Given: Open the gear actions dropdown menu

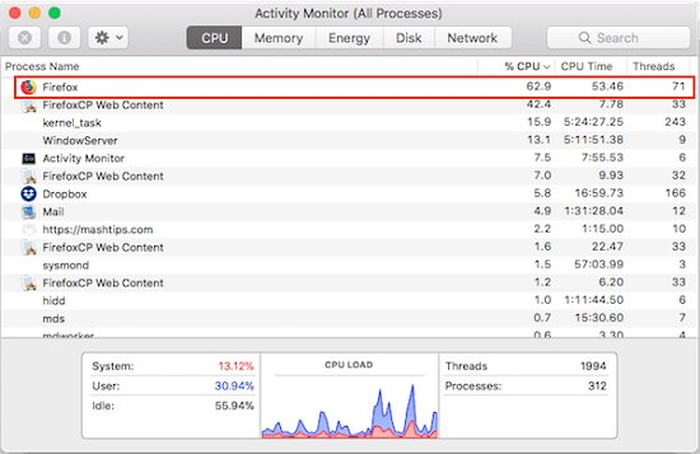Looking at the screenshot, I should [x=106, y=38].
